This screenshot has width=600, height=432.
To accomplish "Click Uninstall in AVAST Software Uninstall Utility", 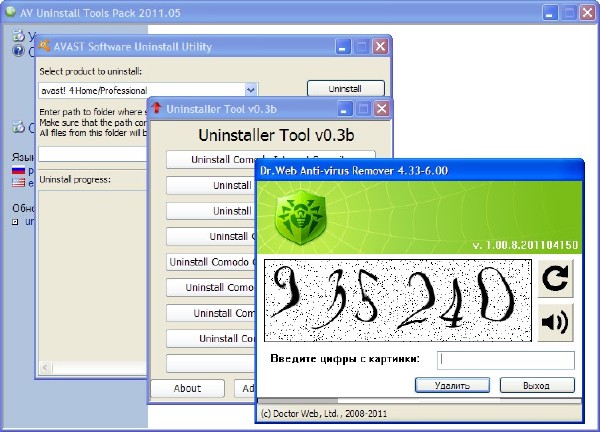I will [345, 89].
